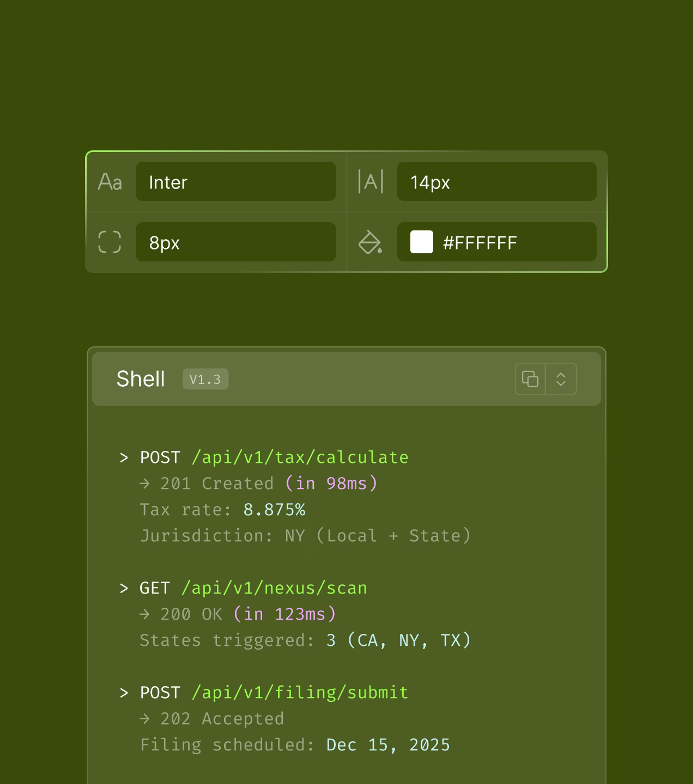This screenshot has width=693, height=784.
Task: Click Jurisdiction: NY (Local + State) line
Action: click(x=305, y=536)
